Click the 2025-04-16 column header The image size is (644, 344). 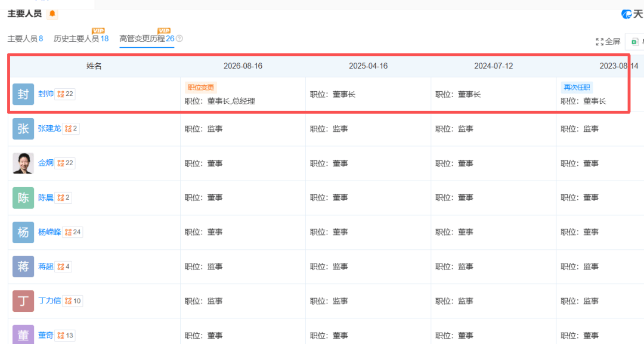click(x=368, y=66)
